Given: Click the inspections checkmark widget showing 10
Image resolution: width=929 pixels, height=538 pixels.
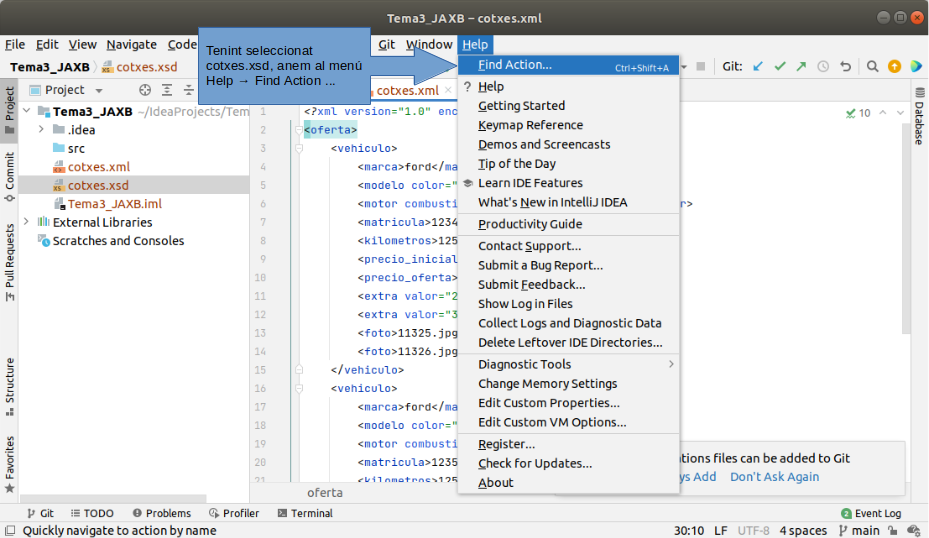Looking at the screenshot, I should 858,113.
